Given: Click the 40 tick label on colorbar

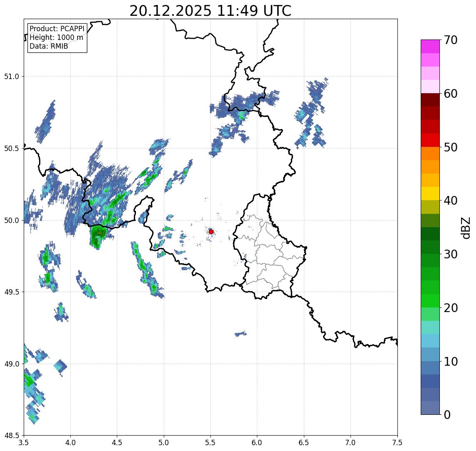Looking at the screenshot, I should point(451,201).
